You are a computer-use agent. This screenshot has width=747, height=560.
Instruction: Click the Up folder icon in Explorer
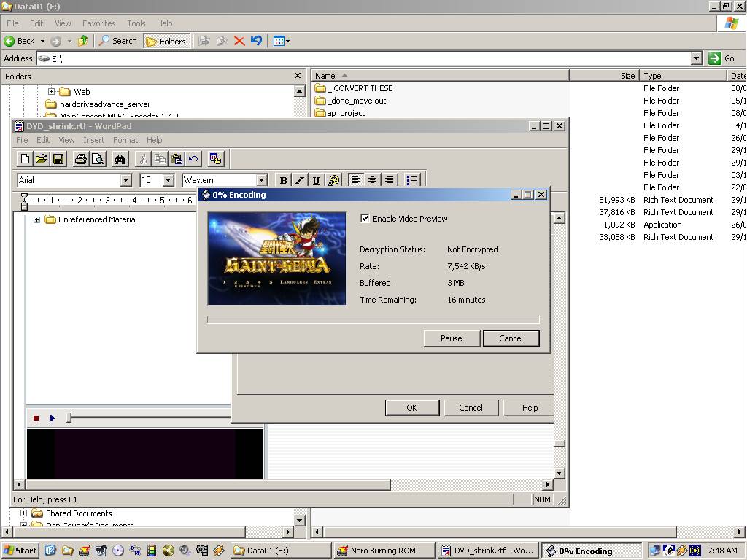pyautogui.click(x=83, y=41)
